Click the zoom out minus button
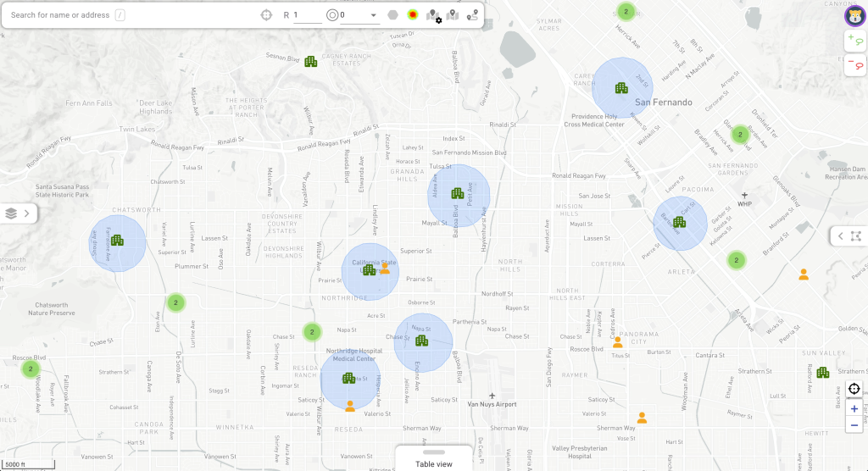This screenshot has width=868, height=471. (x=854, y=424)
